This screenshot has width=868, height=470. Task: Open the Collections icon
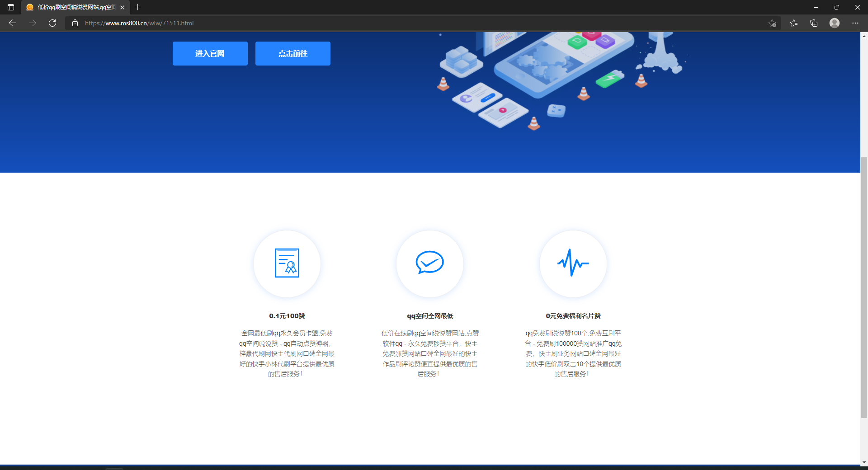[814, 23]
